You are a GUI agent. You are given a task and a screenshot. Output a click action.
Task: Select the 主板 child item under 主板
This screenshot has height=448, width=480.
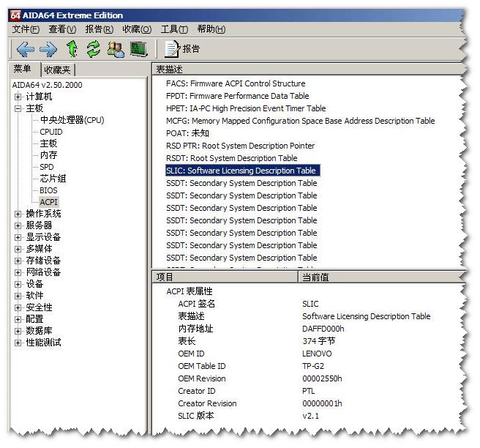pos(48,143)
